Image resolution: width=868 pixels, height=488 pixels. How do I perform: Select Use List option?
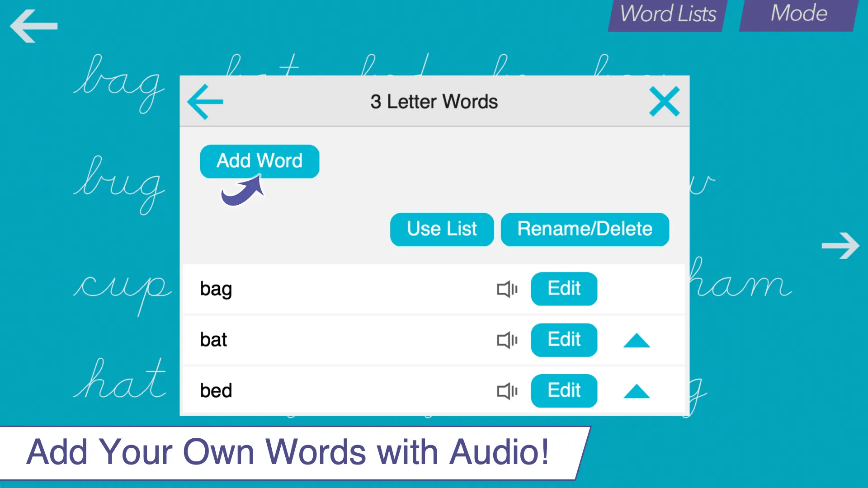(x=442, y=229)
